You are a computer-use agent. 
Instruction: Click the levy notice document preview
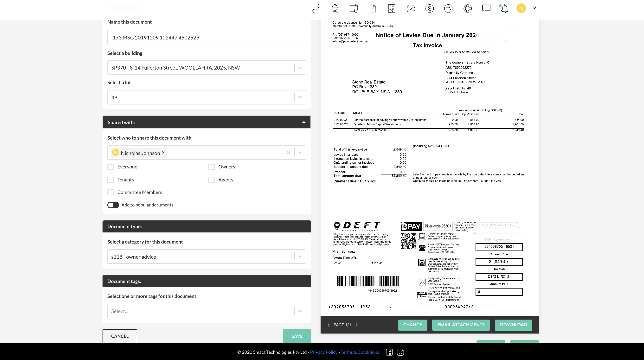pos(430,168)
